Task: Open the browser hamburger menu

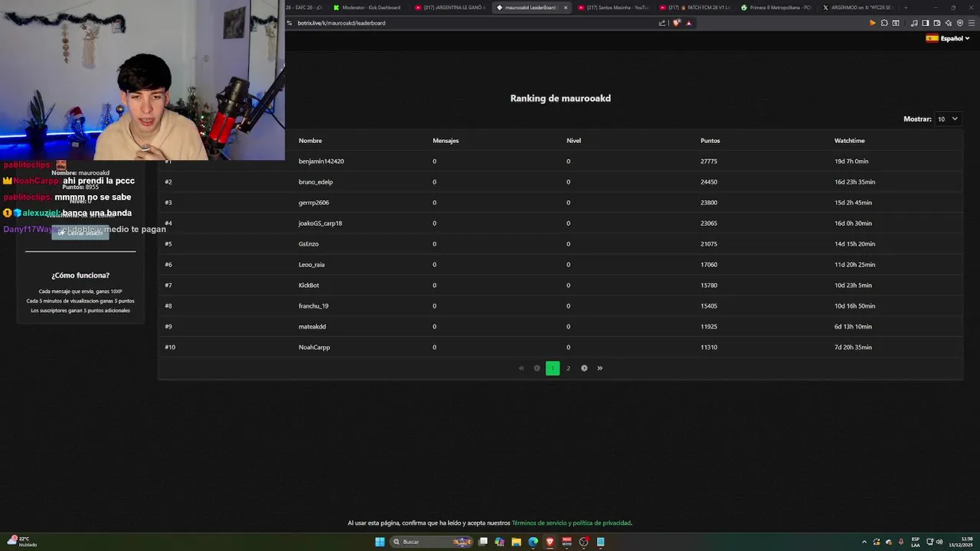Action: (x=971, y=23)
